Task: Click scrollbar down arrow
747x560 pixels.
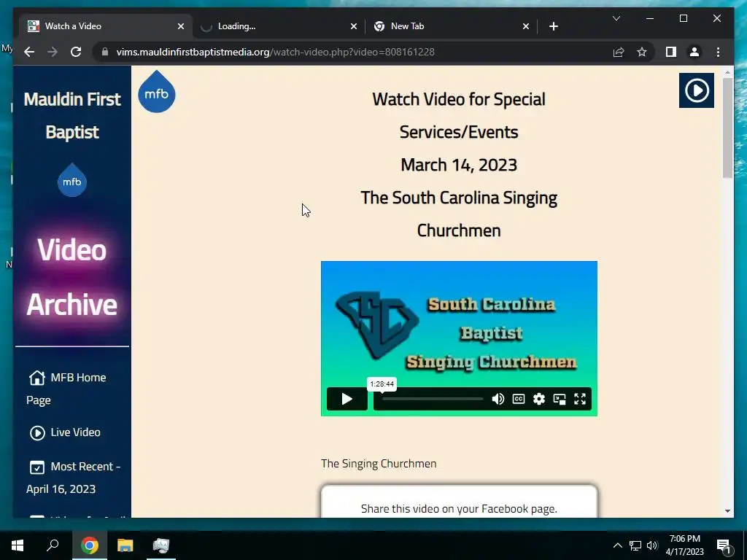Action: coord(727,511)
